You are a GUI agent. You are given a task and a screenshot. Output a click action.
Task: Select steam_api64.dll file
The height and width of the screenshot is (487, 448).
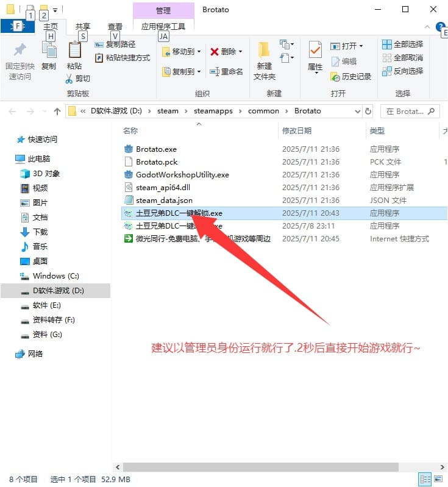(x=163, y=187)
